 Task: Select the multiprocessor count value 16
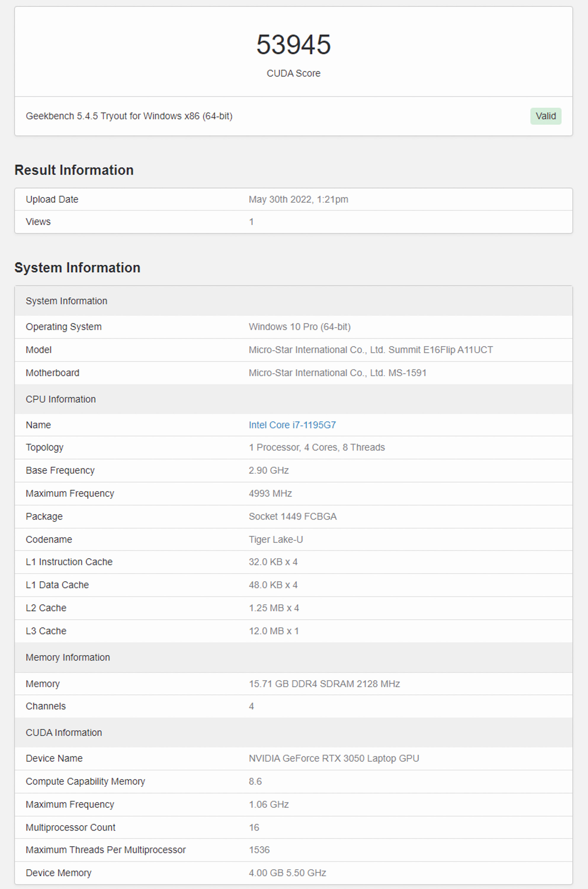click(x=254, y=827)
